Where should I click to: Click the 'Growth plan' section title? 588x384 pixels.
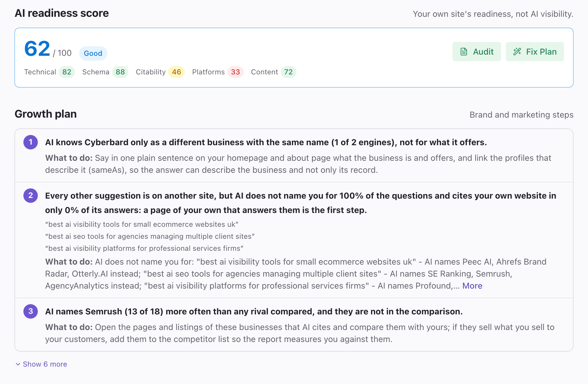46,114
